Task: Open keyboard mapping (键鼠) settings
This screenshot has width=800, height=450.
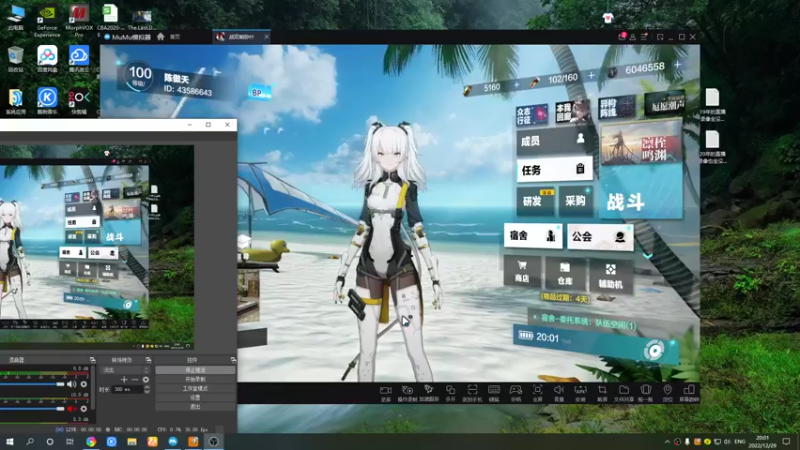Action: (494, 393)
